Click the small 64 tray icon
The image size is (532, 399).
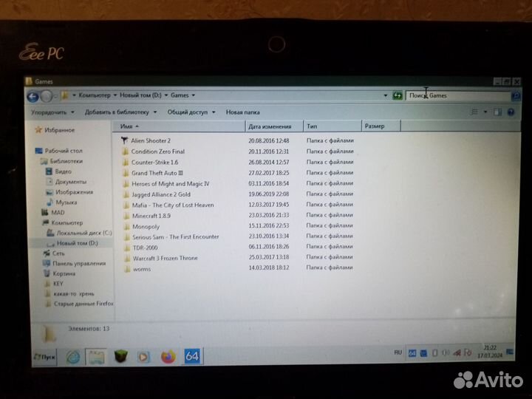[x=412, y=353]
